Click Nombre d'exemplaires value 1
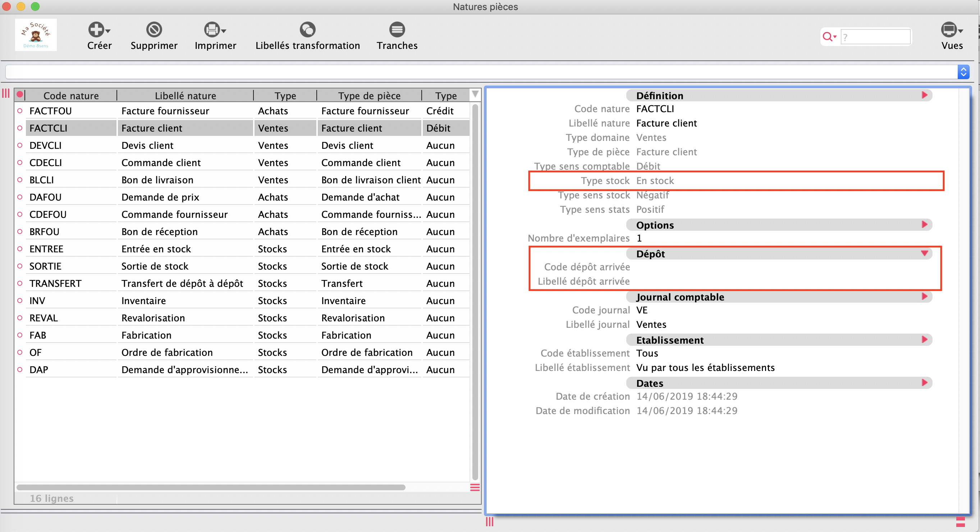 [639, 238]
